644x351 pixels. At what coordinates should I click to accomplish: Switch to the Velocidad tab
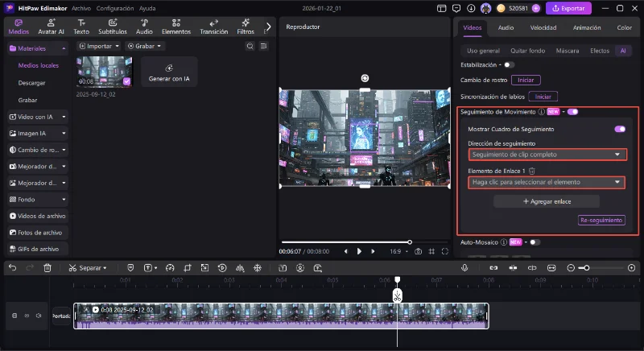click(x=543, y=27)
